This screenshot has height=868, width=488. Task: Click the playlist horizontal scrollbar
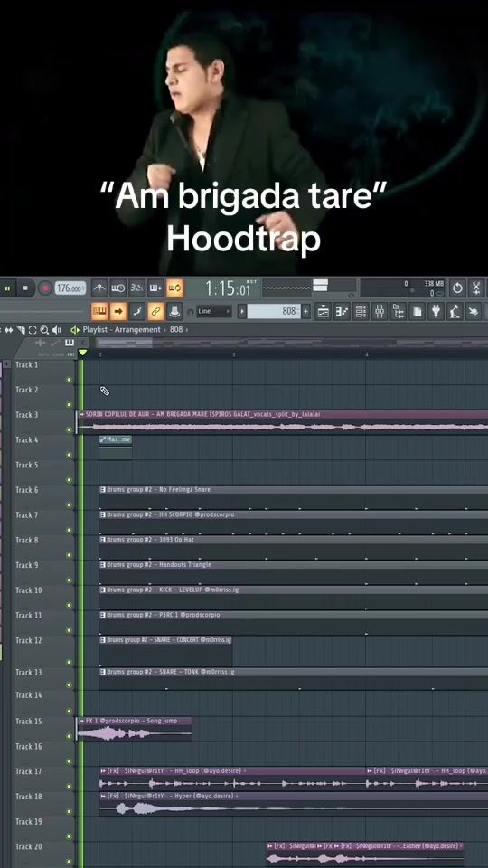[x=287, y=344]
